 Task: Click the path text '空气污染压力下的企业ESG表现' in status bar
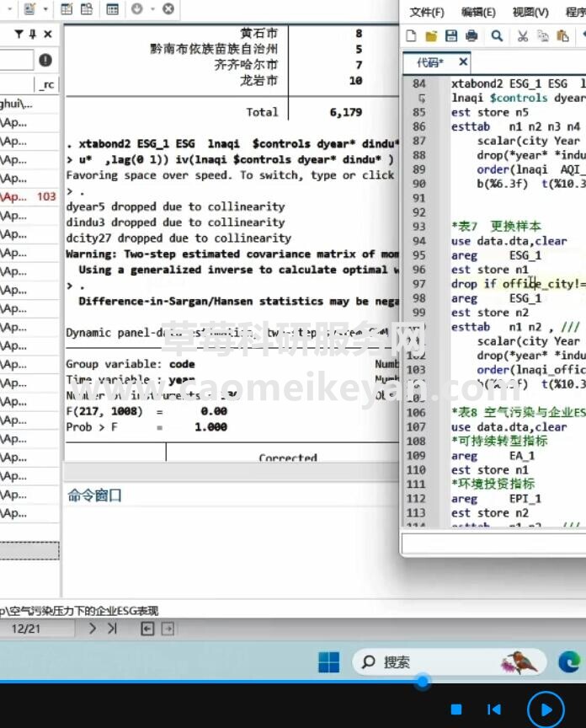84,611
